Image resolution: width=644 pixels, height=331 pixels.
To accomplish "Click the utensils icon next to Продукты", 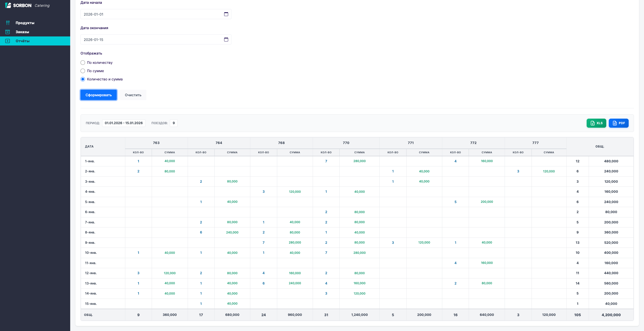I will pos(8,23).
